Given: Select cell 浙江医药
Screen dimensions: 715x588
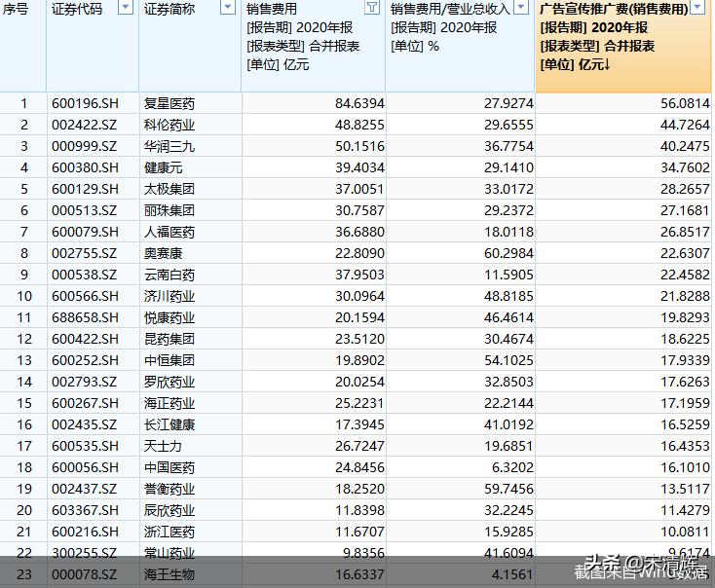Looking at the screenshot, I should (169, 532).
